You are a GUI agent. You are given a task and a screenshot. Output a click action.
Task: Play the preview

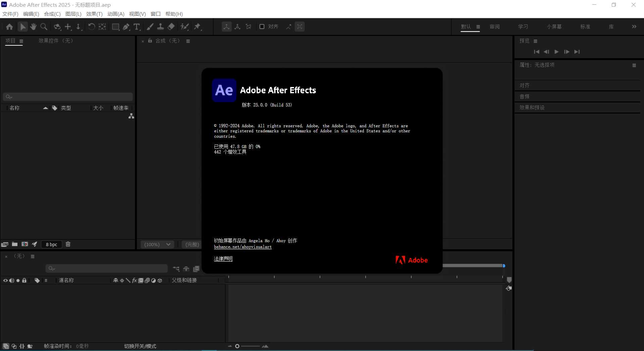[556, 52]
